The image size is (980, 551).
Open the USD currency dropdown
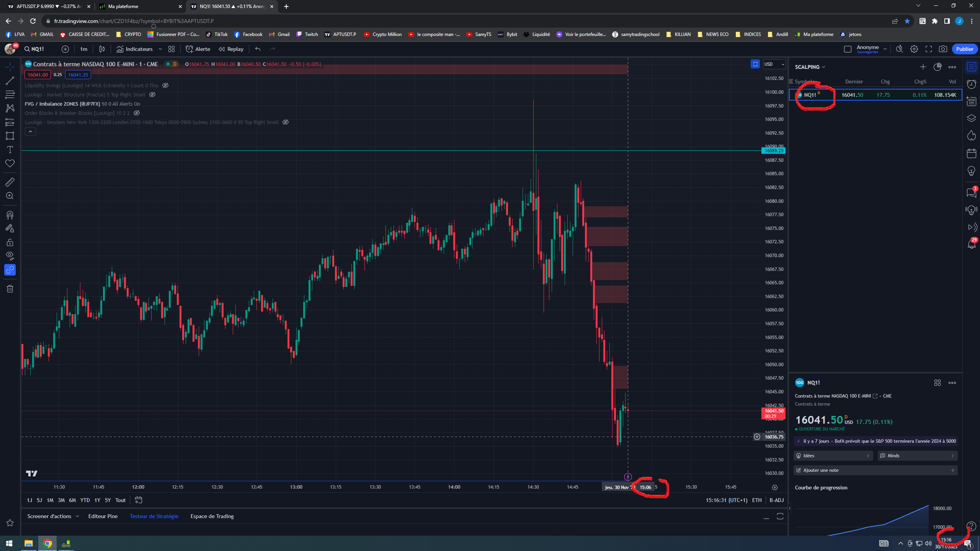[774, 64]
